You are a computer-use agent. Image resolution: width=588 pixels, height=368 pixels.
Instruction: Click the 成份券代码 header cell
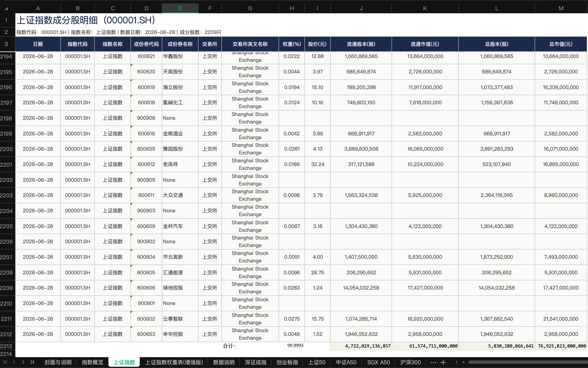tap(146, 44)
